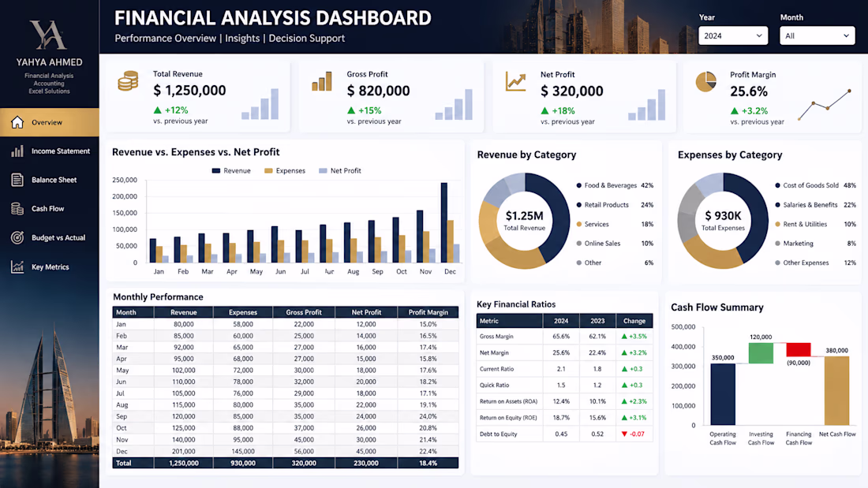Click the Cash Flow coins icon
Viewport: 868px width, 488px height.
pyautogui.click(x=17, y=209)
